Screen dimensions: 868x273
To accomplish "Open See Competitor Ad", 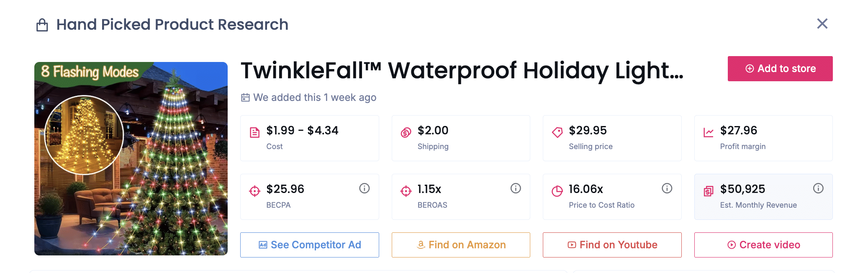I will 310,245.
